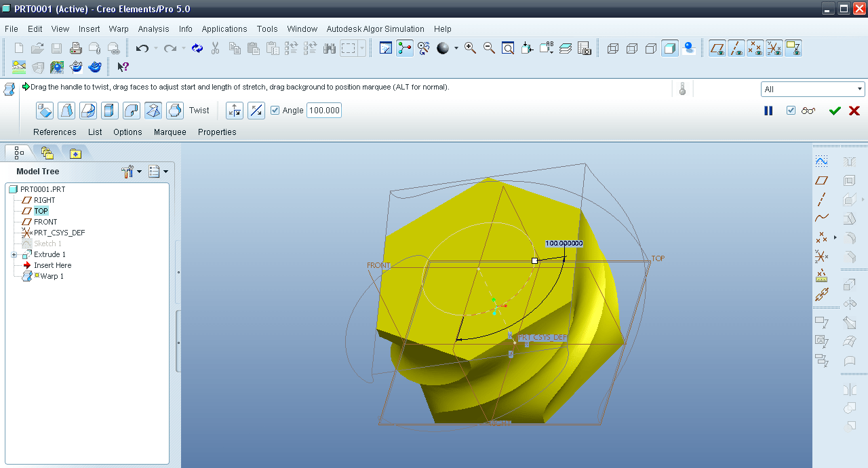Open the Analysis menu
This screenshot has height=468, width=868.
tap(153, 28)
